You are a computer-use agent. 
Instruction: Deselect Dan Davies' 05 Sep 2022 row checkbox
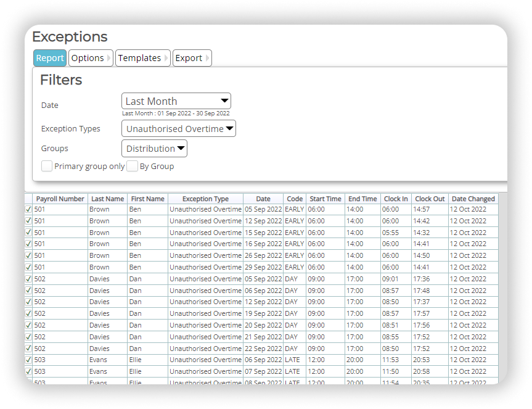(28, 279)
